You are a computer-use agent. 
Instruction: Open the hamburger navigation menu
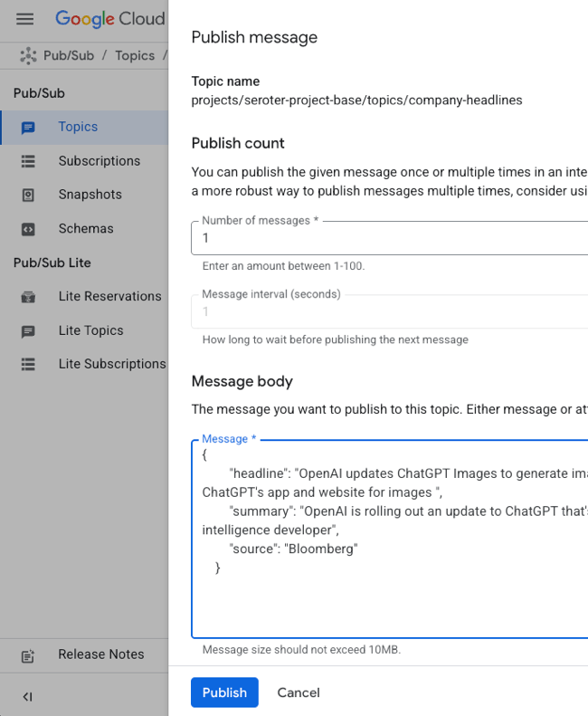click(x=24, y=19)
